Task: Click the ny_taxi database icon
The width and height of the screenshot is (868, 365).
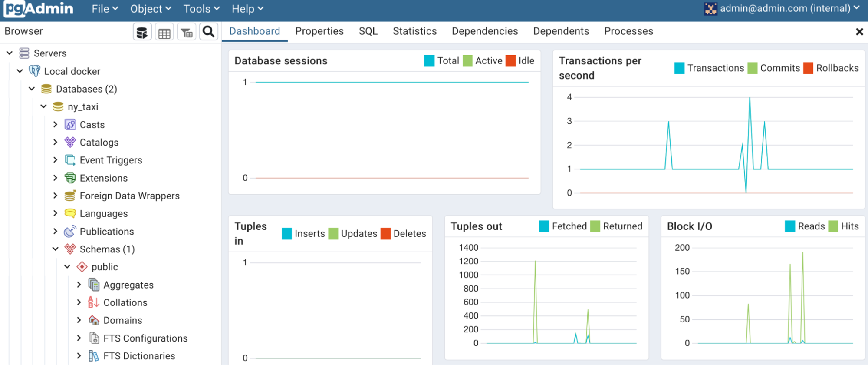Action: pyautogui.click(x=58, y=107)
